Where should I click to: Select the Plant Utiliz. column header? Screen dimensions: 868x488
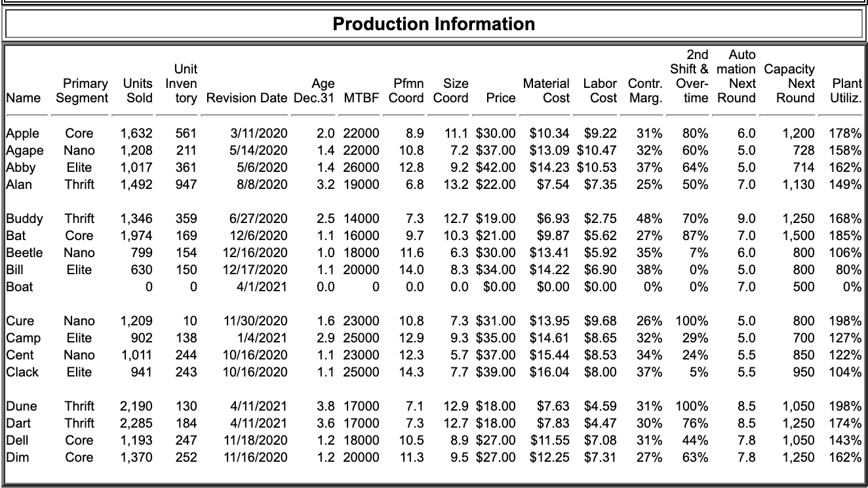tap(845, 91)
